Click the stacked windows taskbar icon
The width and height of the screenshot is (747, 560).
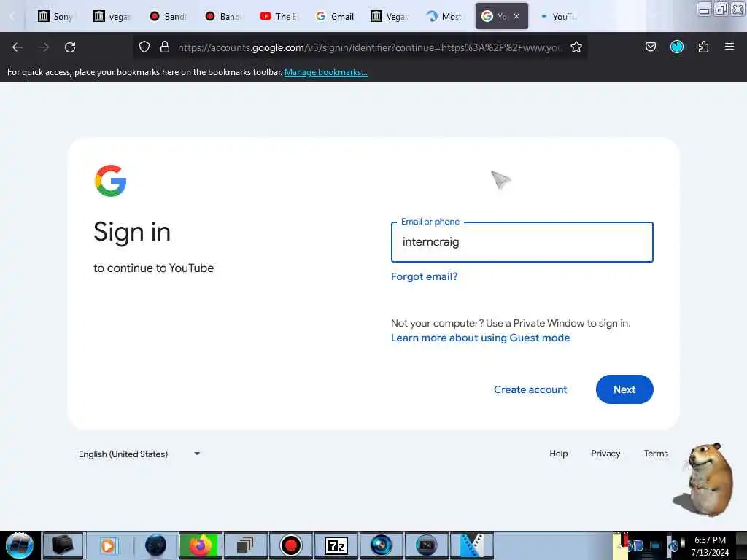pos(245,545)
